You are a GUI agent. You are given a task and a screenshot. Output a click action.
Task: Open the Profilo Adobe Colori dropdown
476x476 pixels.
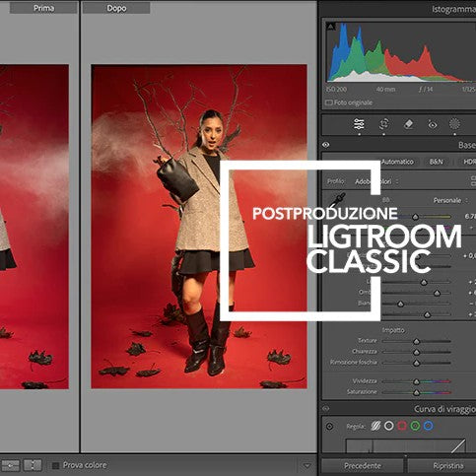click(376, 181)
